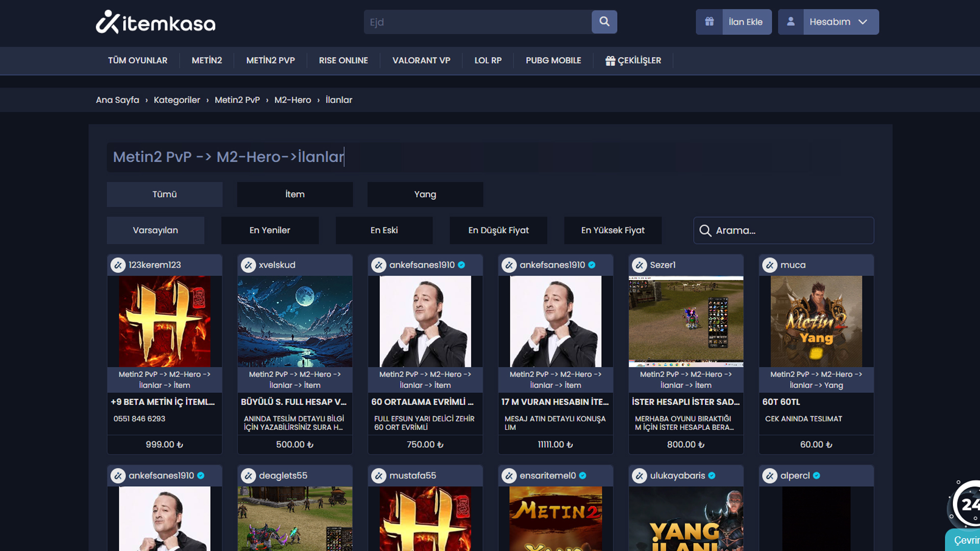Viewport: 980px width, 551px height.
Task: Click the itemkasa logo
Action: 156,22
